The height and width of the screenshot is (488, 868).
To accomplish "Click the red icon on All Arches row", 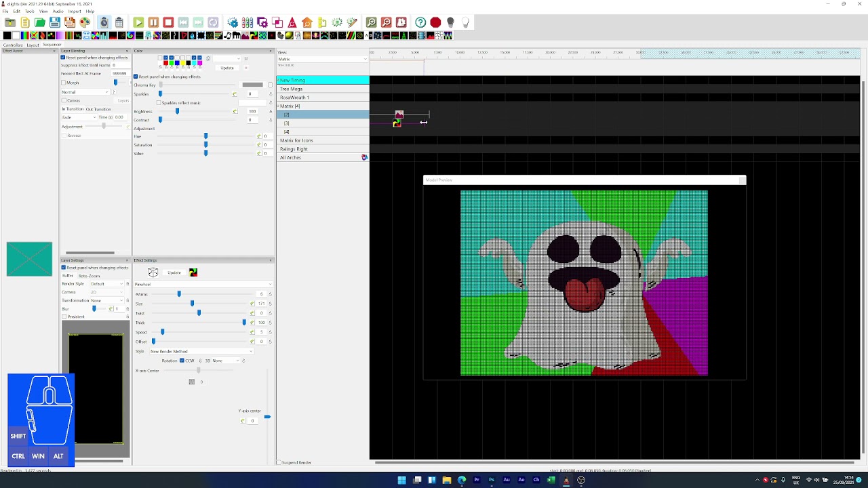I will pos(364,157).
